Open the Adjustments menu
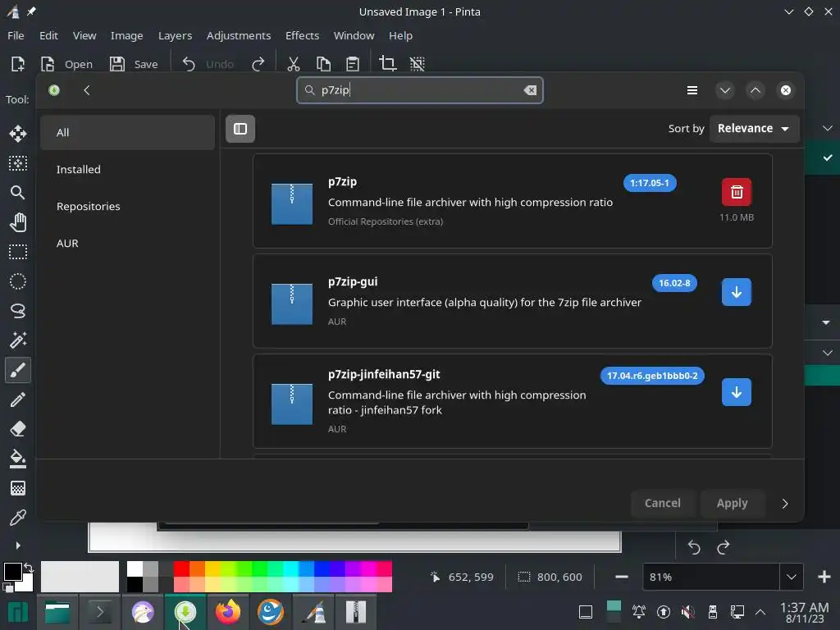This screenshot has width=840, height=630. click(239, 35)
